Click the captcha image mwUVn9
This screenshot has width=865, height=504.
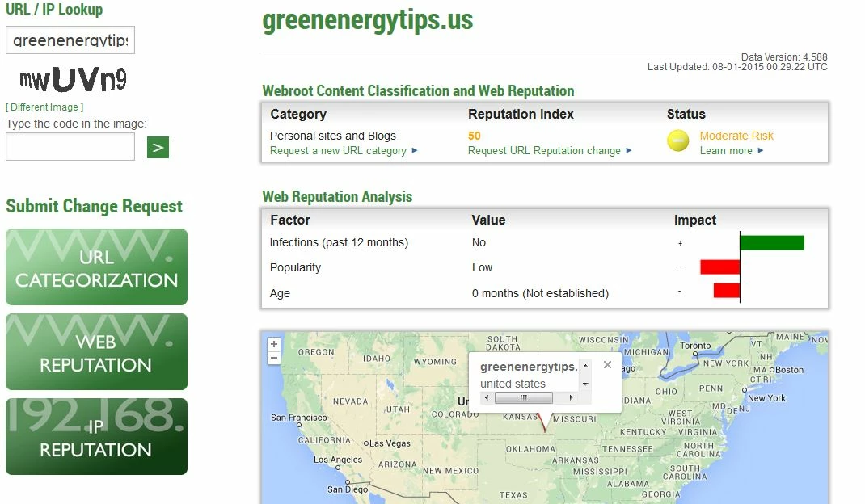73,79
